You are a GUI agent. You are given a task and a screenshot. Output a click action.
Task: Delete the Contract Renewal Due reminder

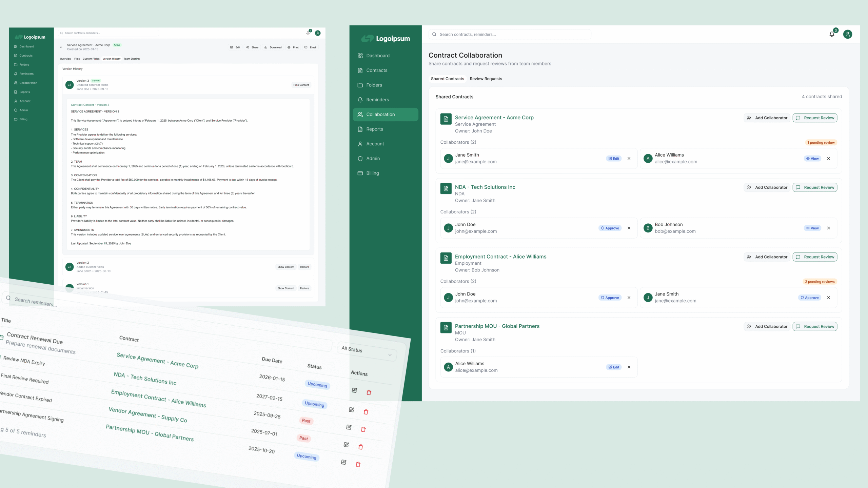(x=369, y=392)
